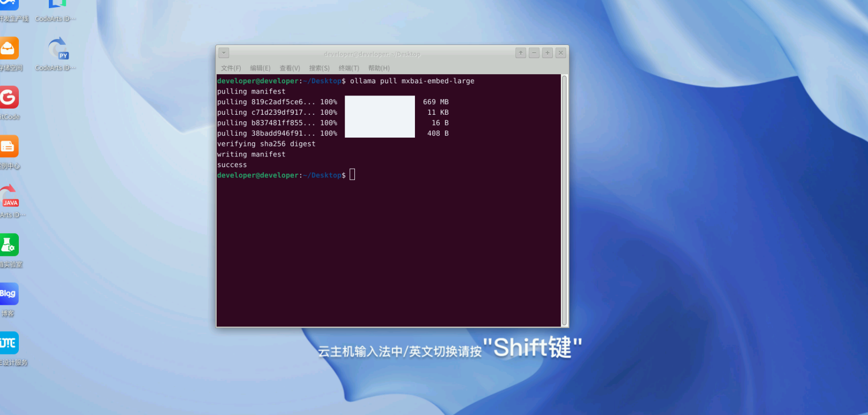Click the terminal vertical scrollbar
The width and height of the screenshot is (868, 415).
[564, 200]
